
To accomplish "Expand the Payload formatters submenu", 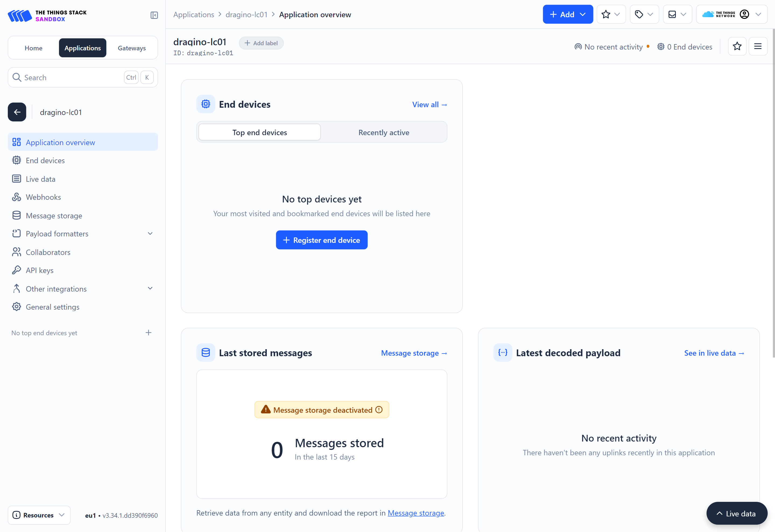I will (x=150, y=233).
